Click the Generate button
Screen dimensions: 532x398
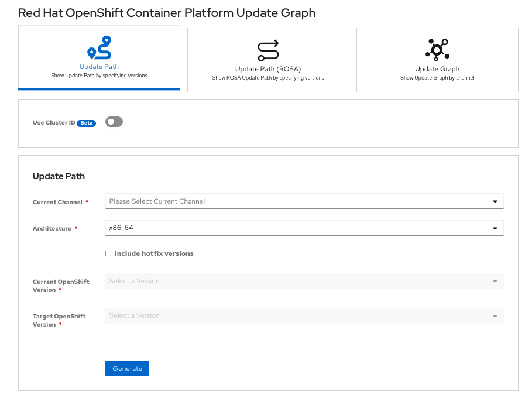pos(127,368)
